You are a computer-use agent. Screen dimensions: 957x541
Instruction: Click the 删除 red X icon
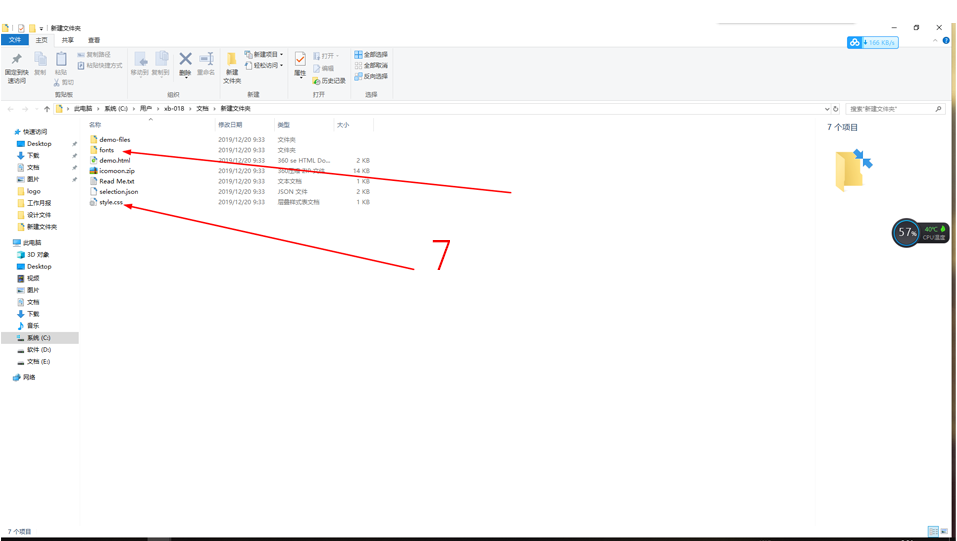tap(186, 59)
